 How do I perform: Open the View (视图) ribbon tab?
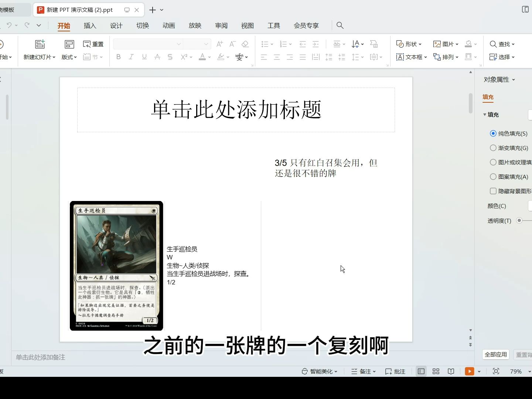[x=248, y=25]
